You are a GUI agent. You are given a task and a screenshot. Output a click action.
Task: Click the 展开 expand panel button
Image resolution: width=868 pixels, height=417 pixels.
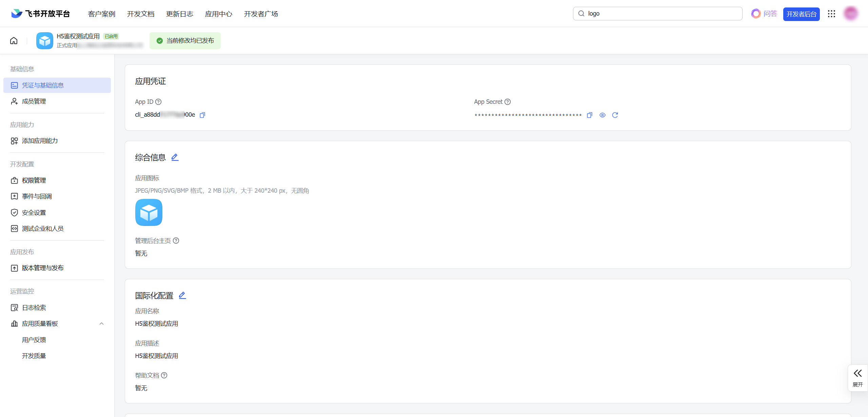point(858,378)
